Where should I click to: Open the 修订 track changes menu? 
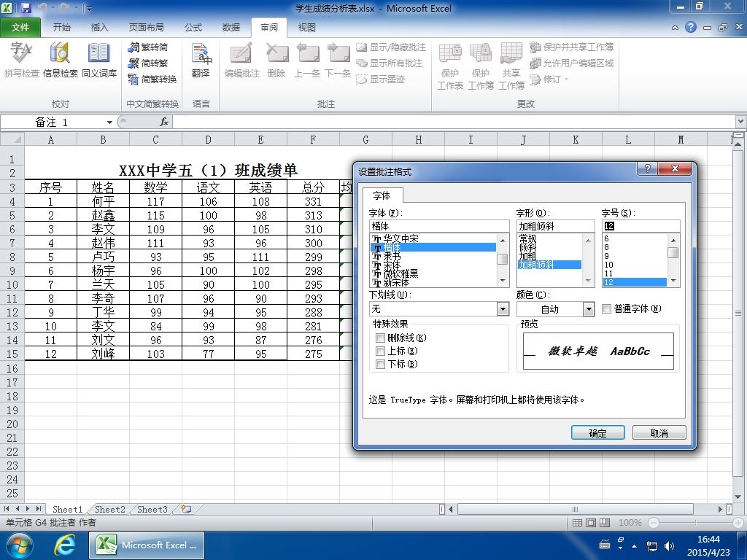(549, 79)
